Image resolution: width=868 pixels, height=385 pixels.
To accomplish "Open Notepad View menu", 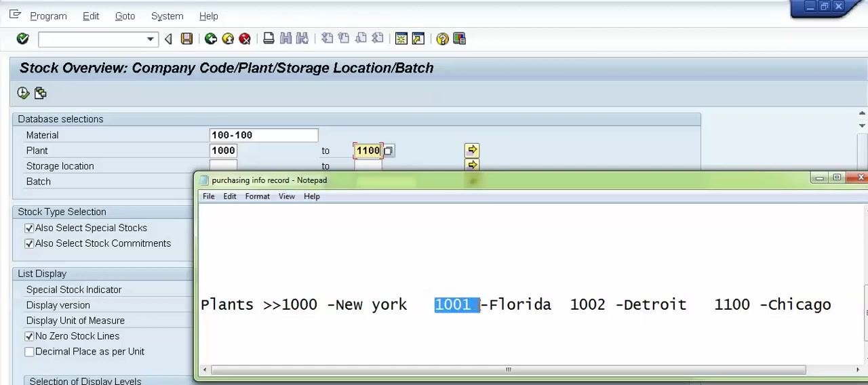I will [x=287, y=196].
